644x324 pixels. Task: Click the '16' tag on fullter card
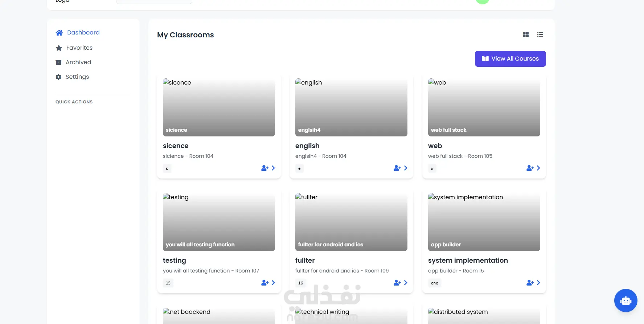[x=300, y=283]
